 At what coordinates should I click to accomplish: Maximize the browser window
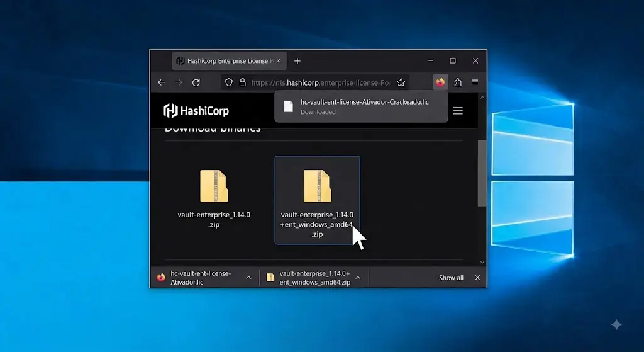(453, 61)
